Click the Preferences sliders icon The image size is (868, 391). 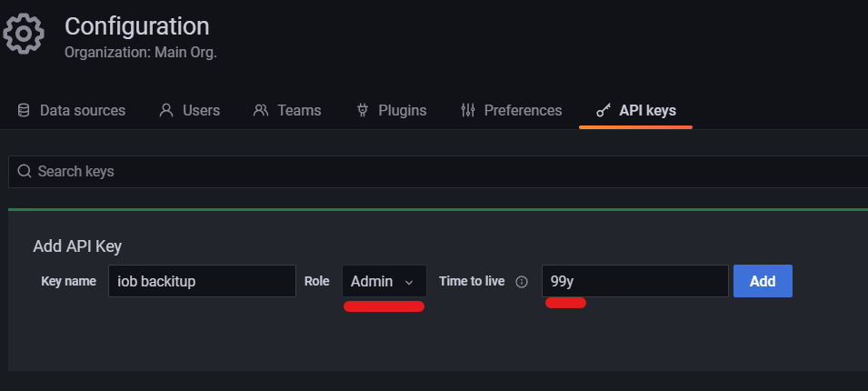point(468,111)
